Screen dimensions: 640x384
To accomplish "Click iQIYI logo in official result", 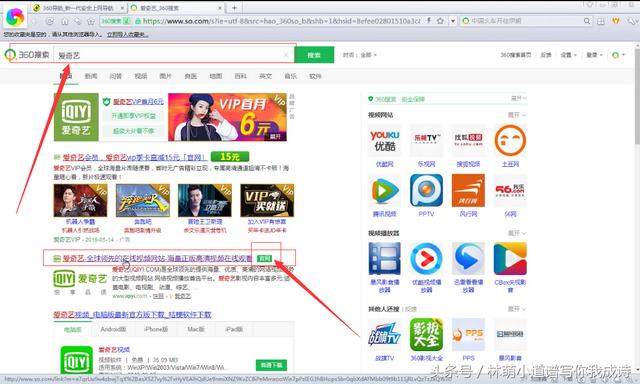I will point(80,279).
